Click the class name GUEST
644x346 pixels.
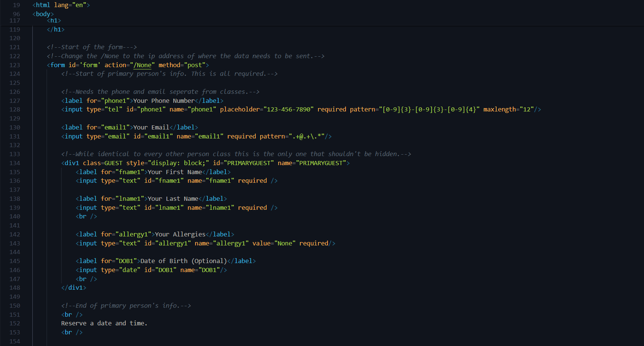[x=113, y=163]
